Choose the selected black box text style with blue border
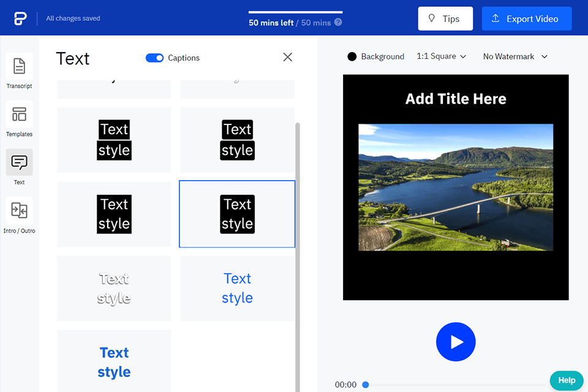The height and width of the screenshot is (392, 588). click(237, 214)
